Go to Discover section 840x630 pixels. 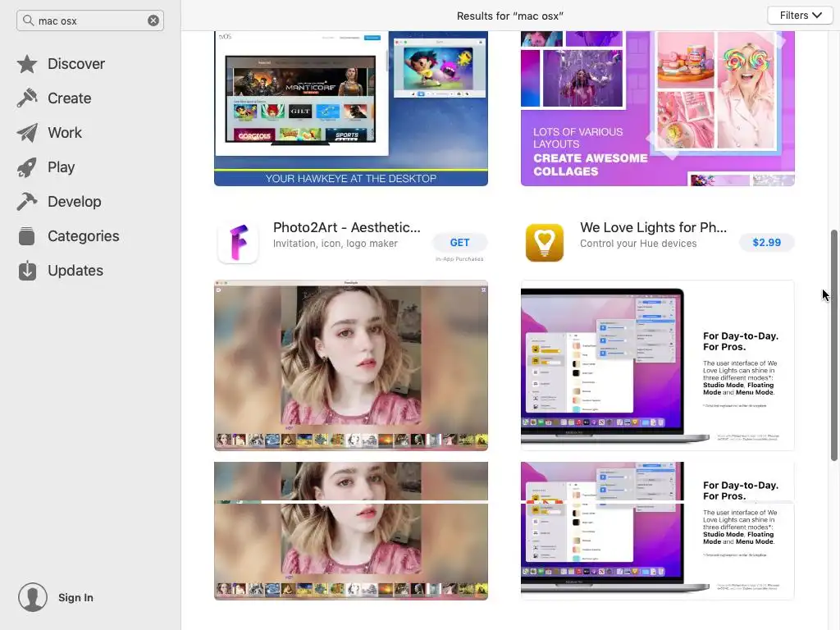pyautogui.click(x=76, y=64)
